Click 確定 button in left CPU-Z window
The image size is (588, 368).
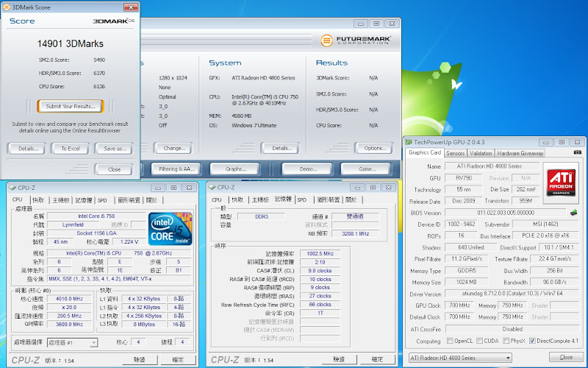pos(178,360)
